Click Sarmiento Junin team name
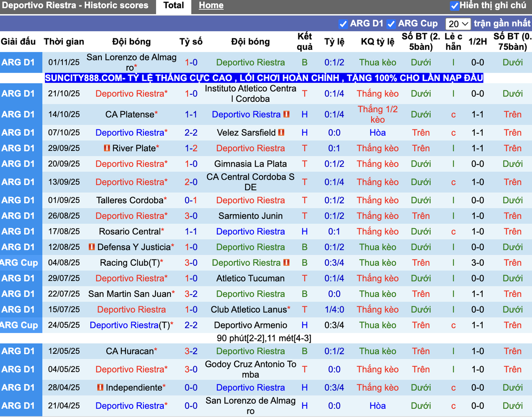 coord(251,216)
